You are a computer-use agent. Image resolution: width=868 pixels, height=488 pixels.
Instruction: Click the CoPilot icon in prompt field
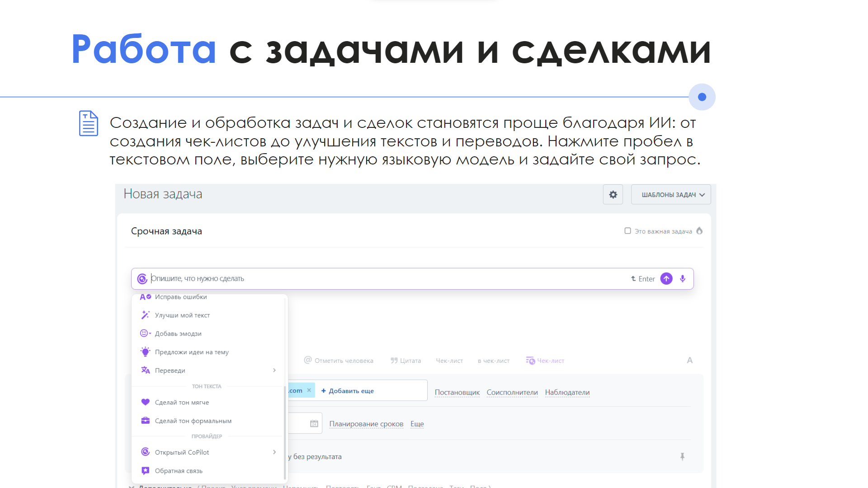[x=142, y=279]
